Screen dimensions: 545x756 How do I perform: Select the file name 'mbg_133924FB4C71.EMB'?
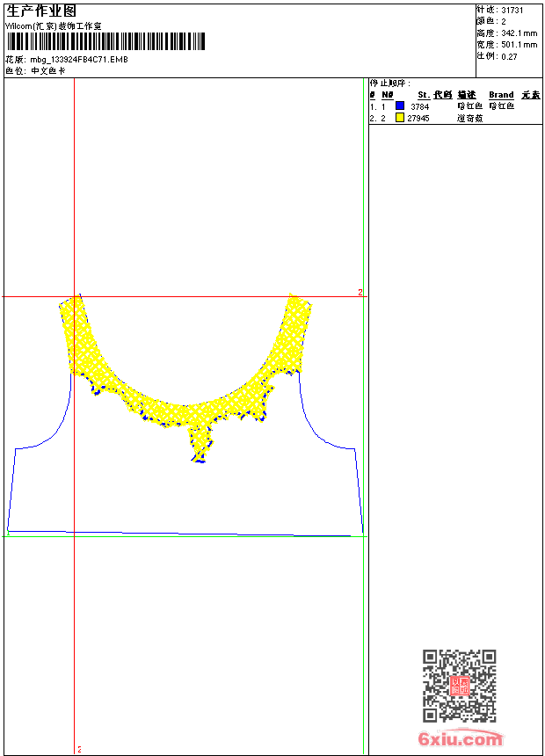point(79,60)
